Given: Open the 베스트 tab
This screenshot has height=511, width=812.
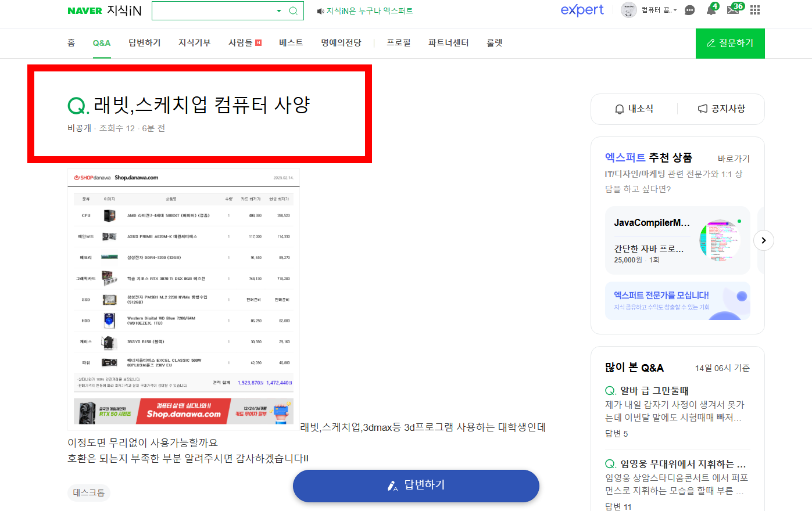Looking at the screenshot, I should point(291,43).
